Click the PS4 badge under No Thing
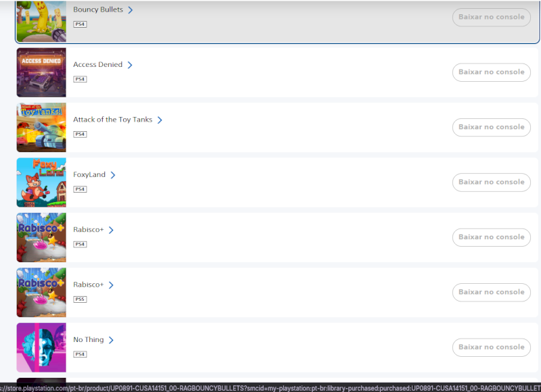The width and height of the screenshot is (541, 392). (80, 354)
